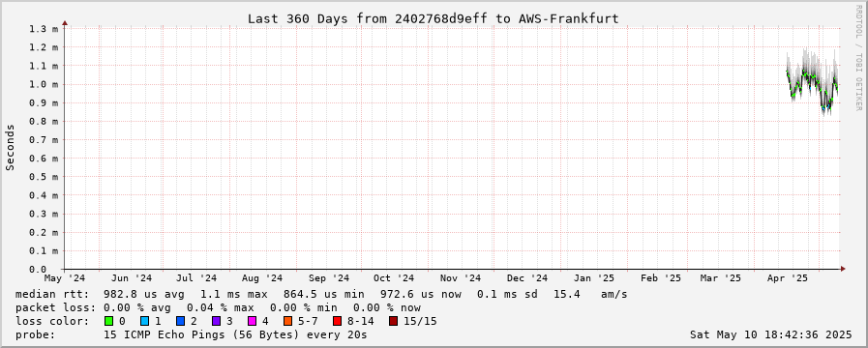Click the Seconds y-axis label
Viewport: 868px width, 348px height.
(x=10, y=147)
